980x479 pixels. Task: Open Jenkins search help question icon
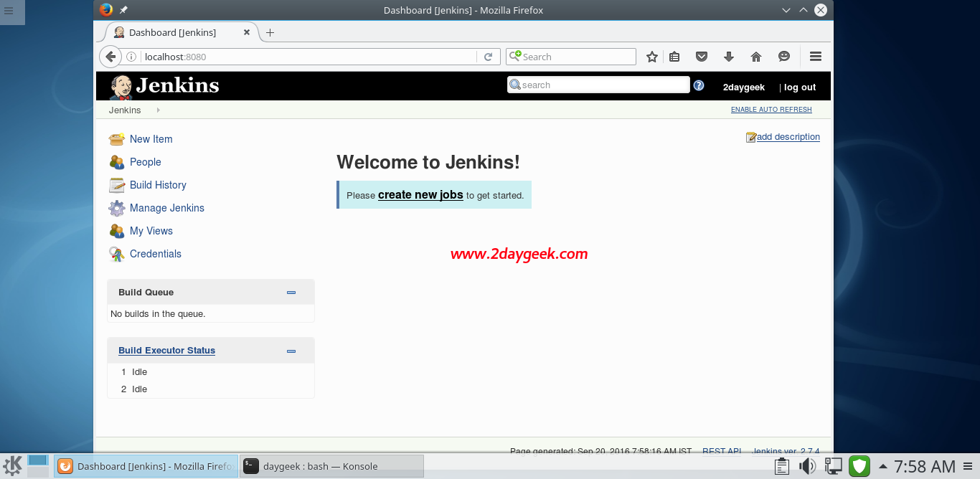pos(699,85)
